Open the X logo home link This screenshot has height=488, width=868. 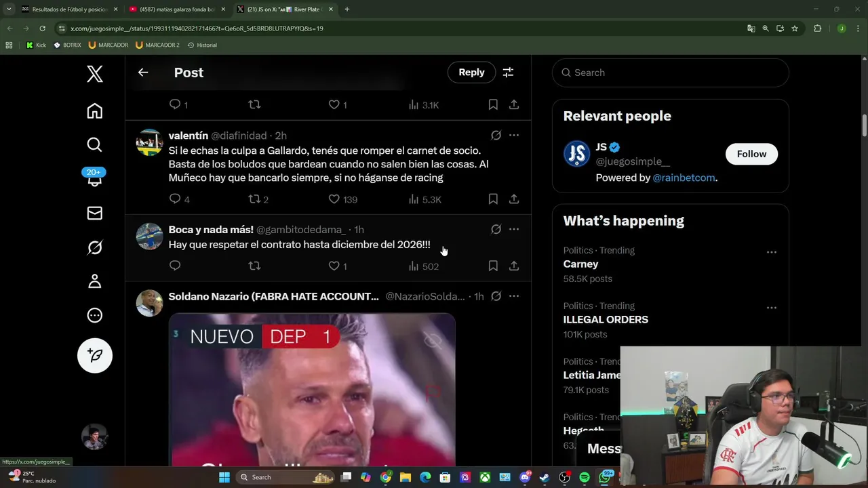[x=95, y=74]
